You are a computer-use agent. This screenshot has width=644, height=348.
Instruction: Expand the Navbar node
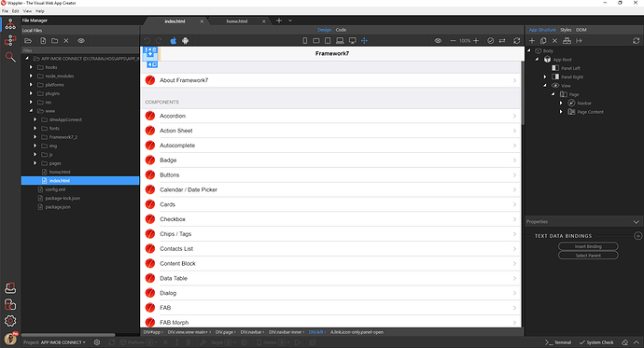(x=561, y=103)
